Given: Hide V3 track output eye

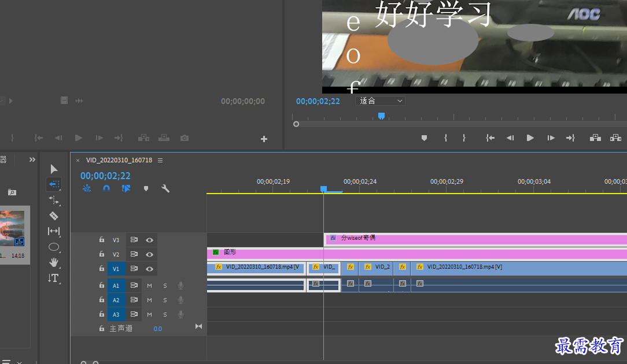Looking at the screenshot, I should (150, 240).
